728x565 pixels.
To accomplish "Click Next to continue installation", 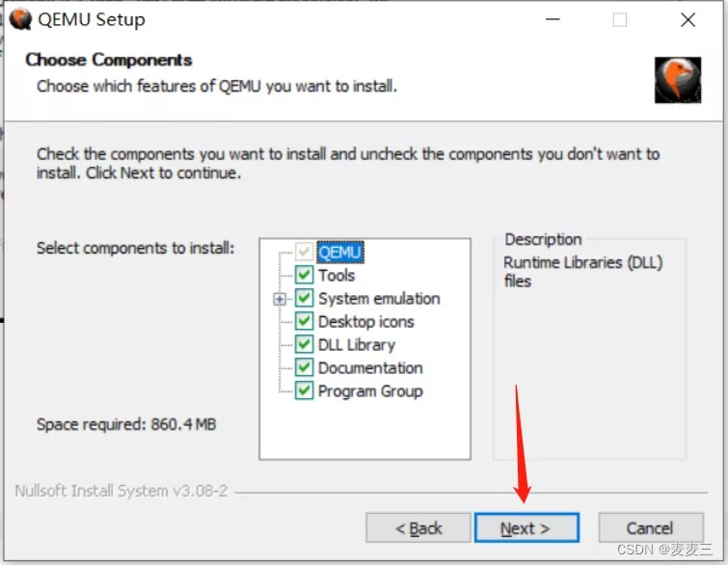I will (x=526, y=528).
